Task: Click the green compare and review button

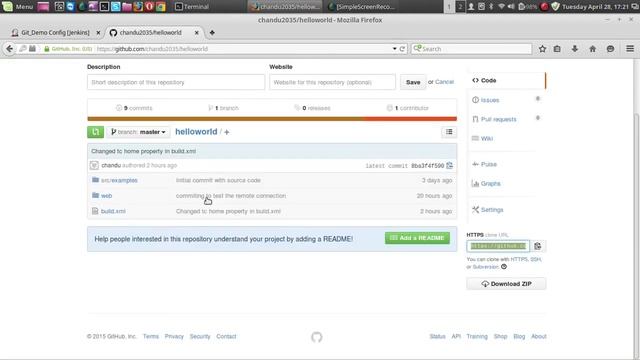Action: [95, 132]
